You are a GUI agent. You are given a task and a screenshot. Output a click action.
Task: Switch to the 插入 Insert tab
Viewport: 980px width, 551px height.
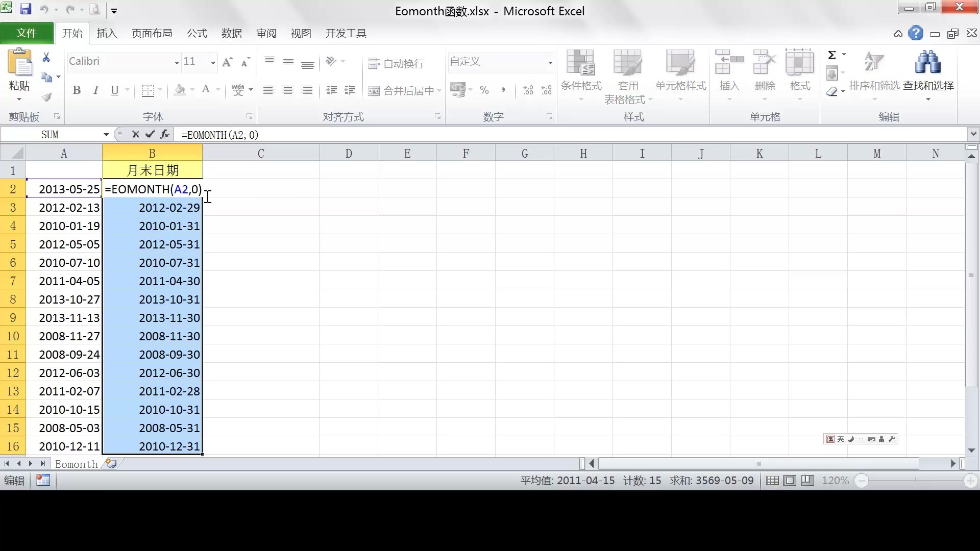107,33
